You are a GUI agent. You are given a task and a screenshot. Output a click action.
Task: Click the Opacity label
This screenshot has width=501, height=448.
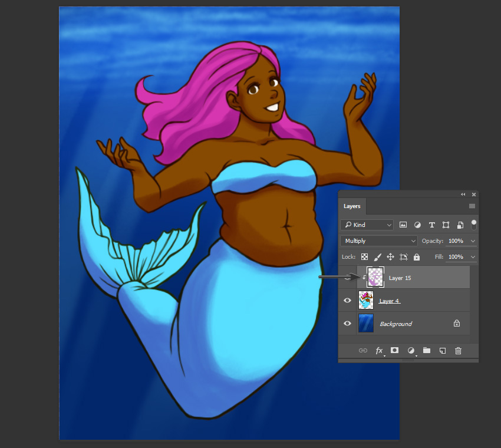pos(433,241)
